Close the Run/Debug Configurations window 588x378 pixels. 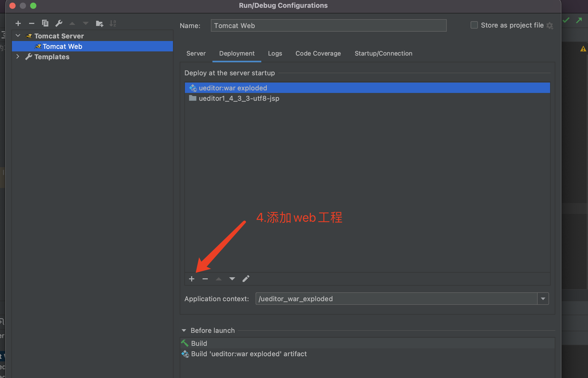12,6
